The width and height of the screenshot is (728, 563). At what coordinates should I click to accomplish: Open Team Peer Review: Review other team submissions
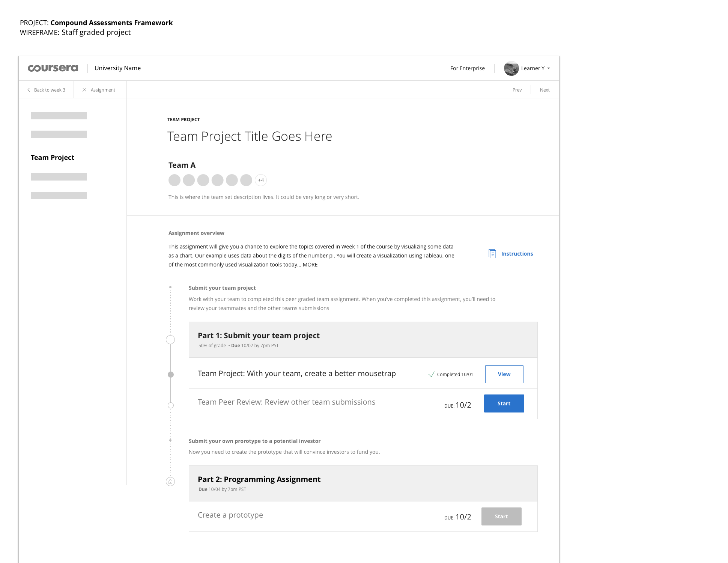(x=286, y=402)
